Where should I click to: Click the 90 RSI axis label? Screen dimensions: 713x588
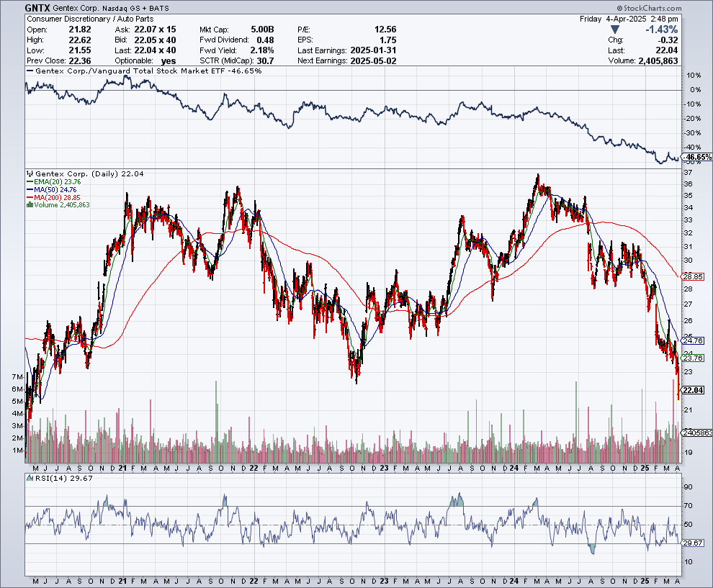[688, 487]
